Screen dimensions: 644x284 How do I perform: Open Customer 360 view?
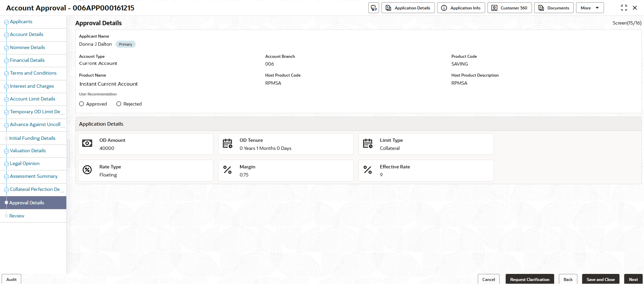point(510,8)
